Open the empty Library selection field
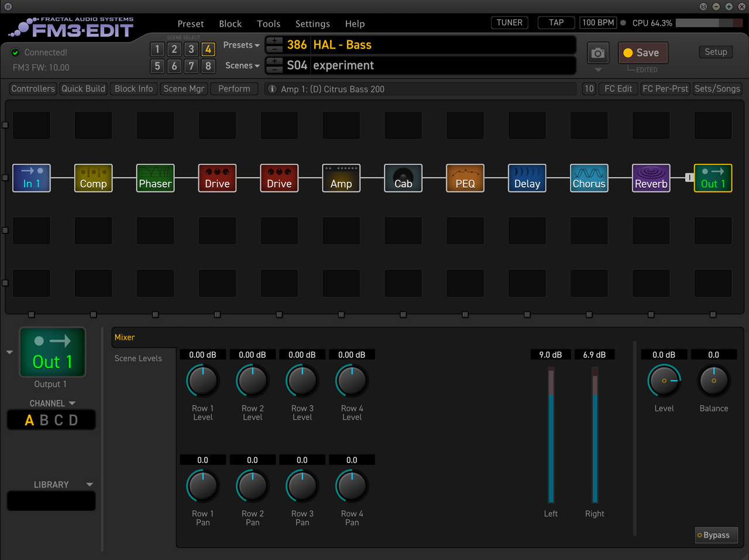Viewport: 749px width, 560px height. coord(51,501)
